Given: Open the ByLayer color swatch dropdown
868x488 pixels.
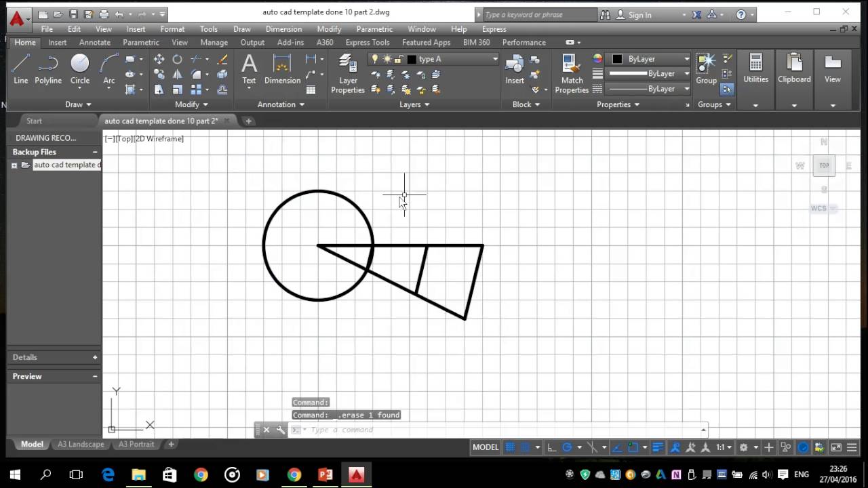Looking at the screenshot, I should coord(650,59).
